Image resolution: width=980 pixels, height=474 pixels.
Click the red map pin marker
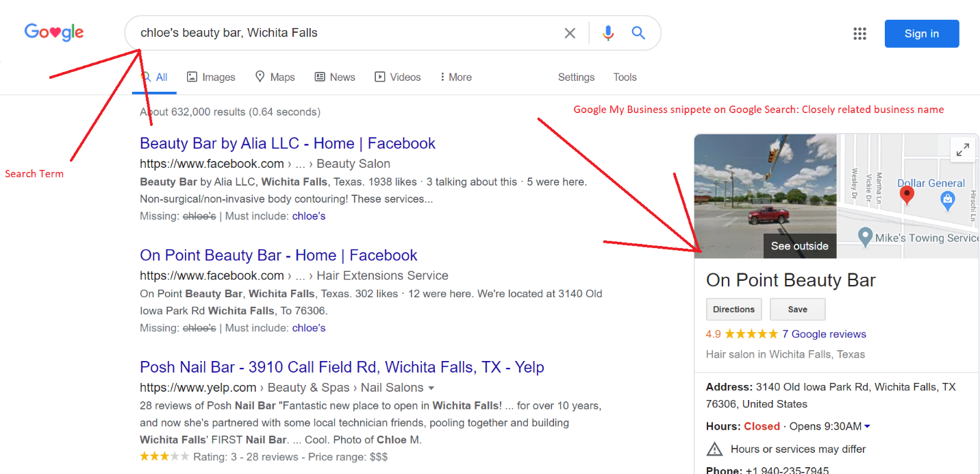click(907, 196)
